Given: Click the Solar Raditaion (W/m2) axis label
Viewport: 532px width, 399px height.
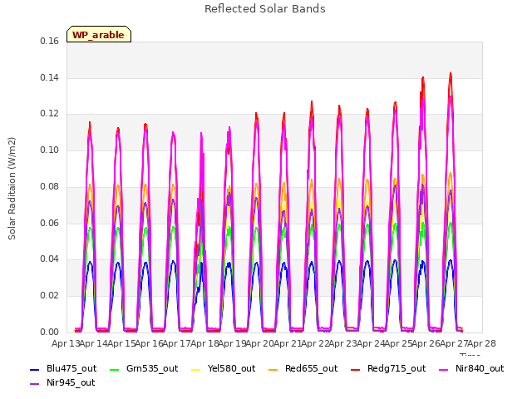Looking at the screenshot, I should 12,189.
